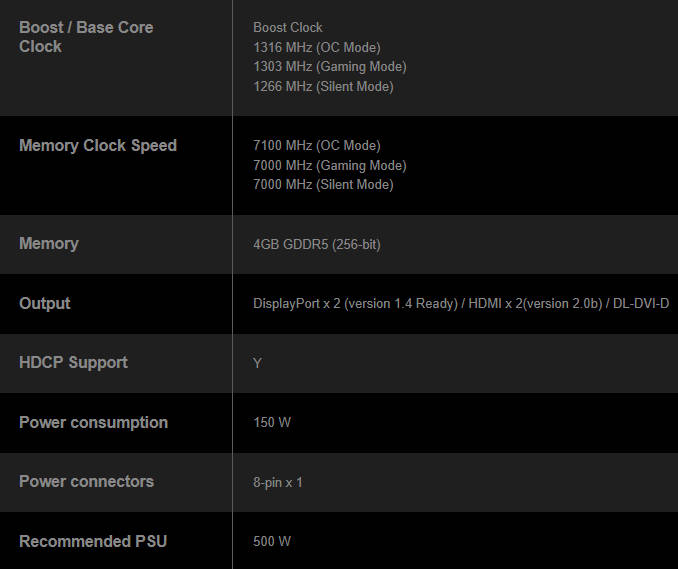Click the 150 W power consumption value
This screenshot has height=569, width=678.
[272, 423]
